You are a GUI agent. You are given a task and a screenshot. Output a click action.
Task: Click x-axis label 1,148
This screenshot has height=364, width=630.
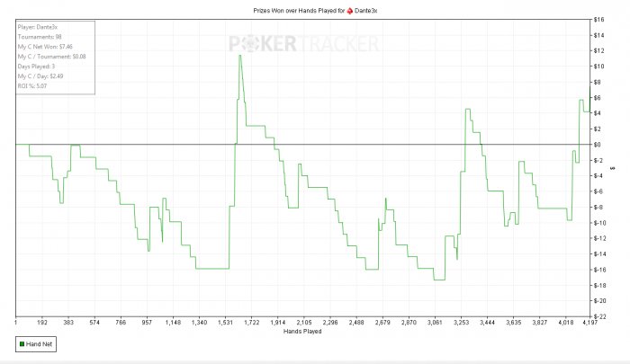[x=173, y=323]
